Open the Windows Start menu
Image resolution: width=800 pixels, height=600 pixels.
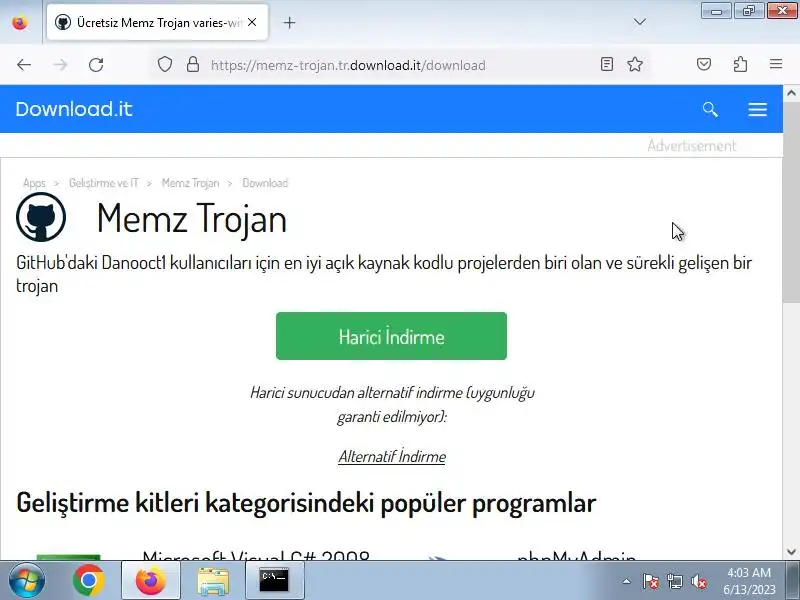click(26, 581)
